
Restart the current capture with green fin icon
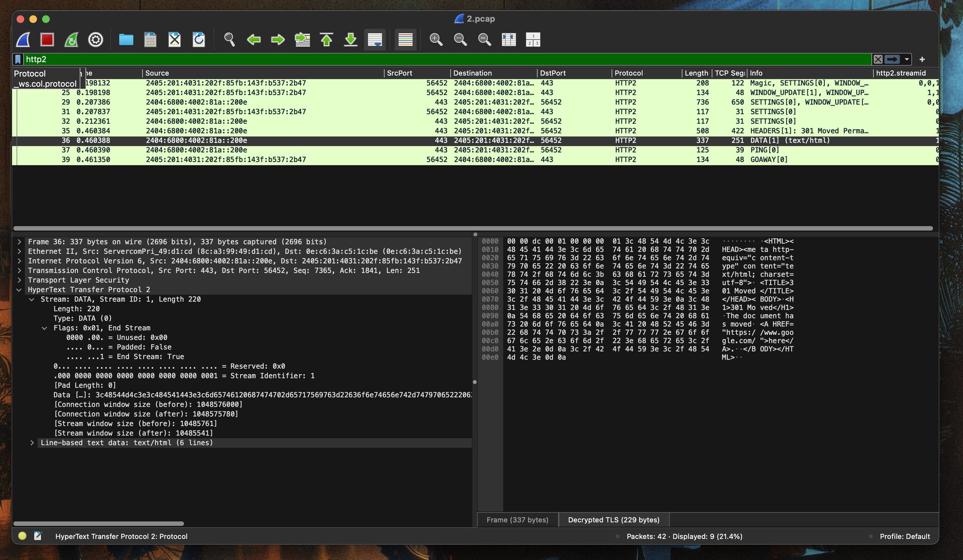pyautogui.click(x=71, y=39)
